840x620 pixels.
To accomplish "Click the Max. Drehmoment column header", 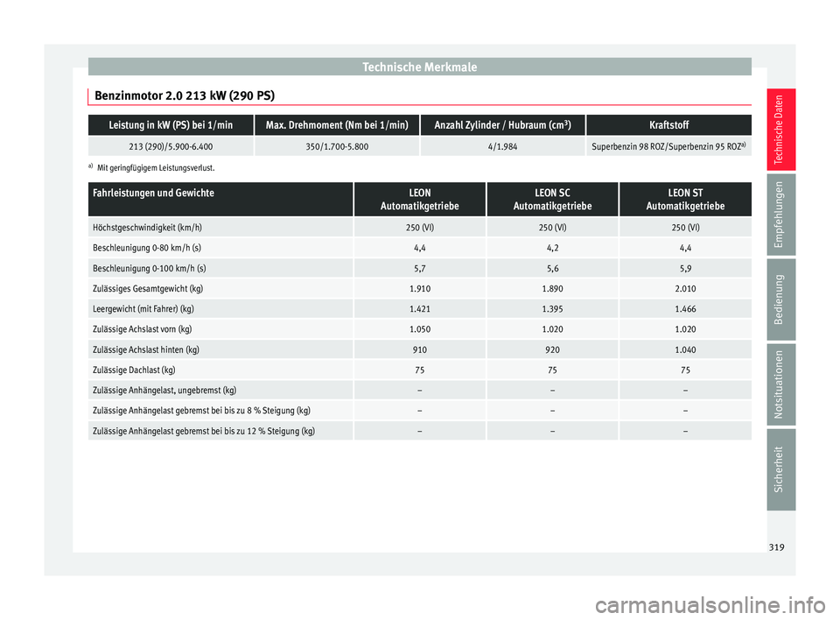I will (x=337, y=125).
